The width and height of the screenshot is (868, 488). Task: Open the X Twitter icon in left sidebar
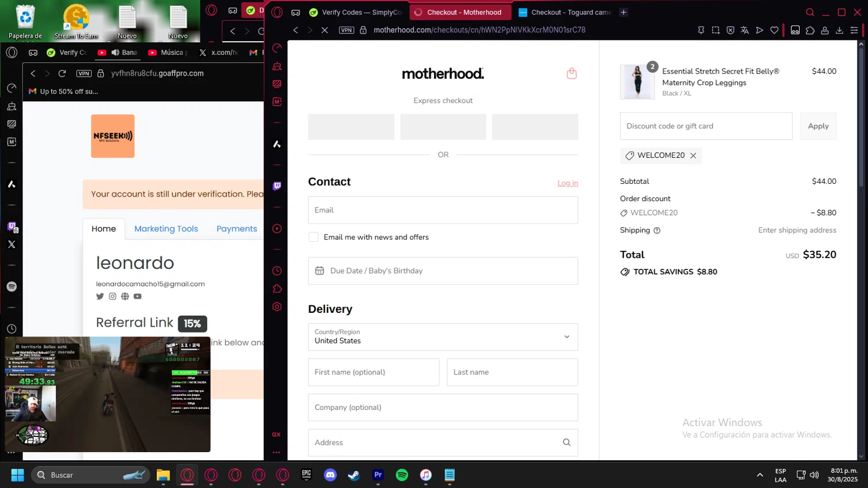[12, 244]
